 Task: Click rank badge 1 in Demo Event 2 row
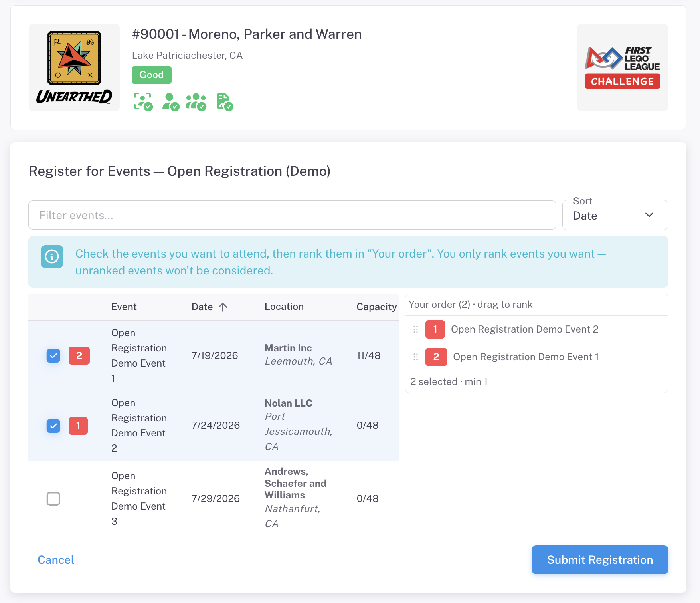(78, 426)
